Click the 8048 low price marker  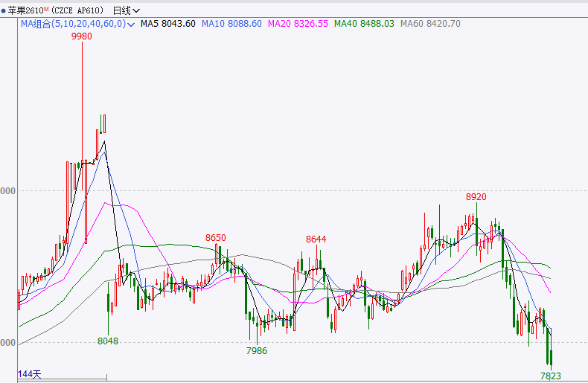tap(108, 341)
